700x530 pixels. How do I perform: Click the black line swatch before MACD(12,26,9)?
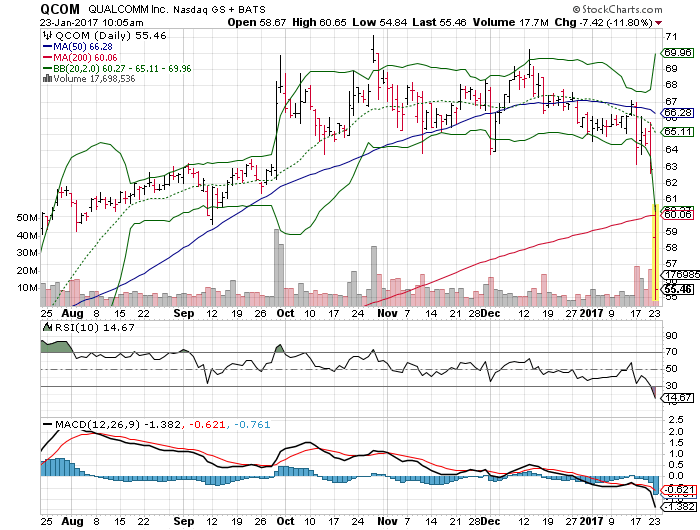coord(47,424)
